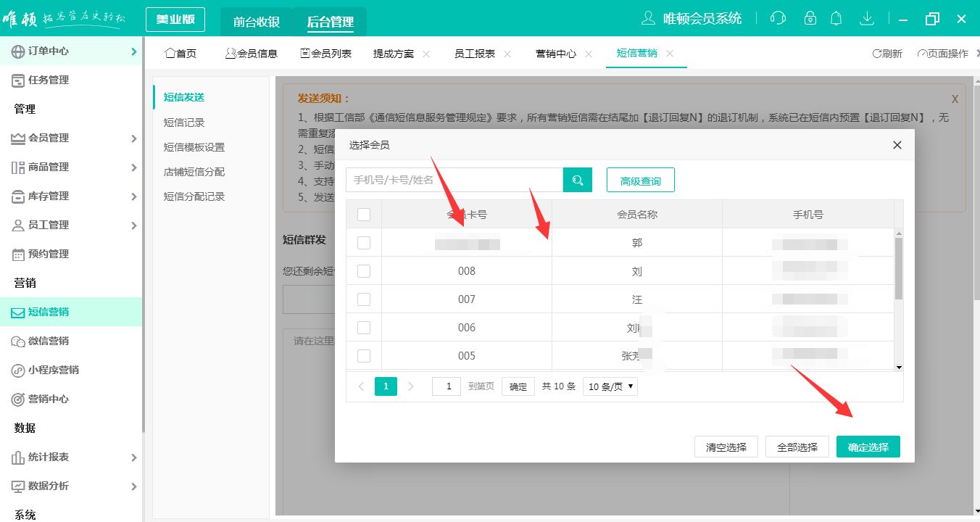Switch to the 前台收银 menu
The width and height of the screenshot is (980, 522).
255,22
